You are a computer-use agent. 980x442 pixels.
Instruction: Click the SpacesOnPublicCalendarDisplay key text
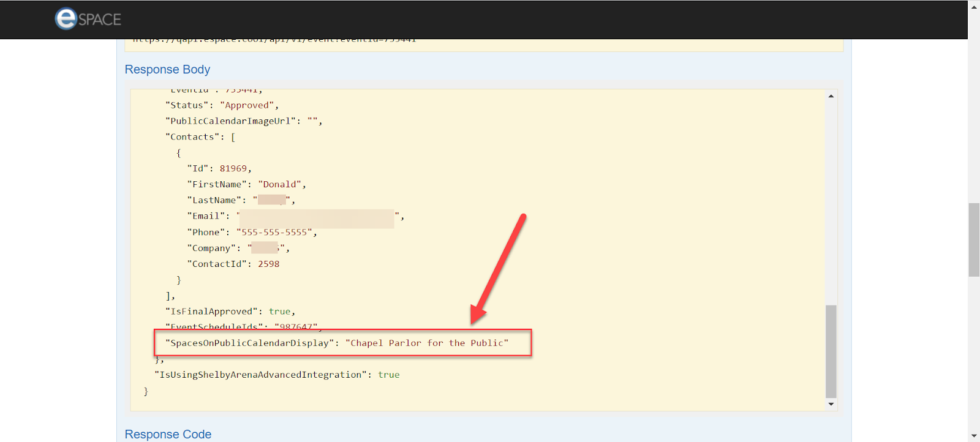250,343
